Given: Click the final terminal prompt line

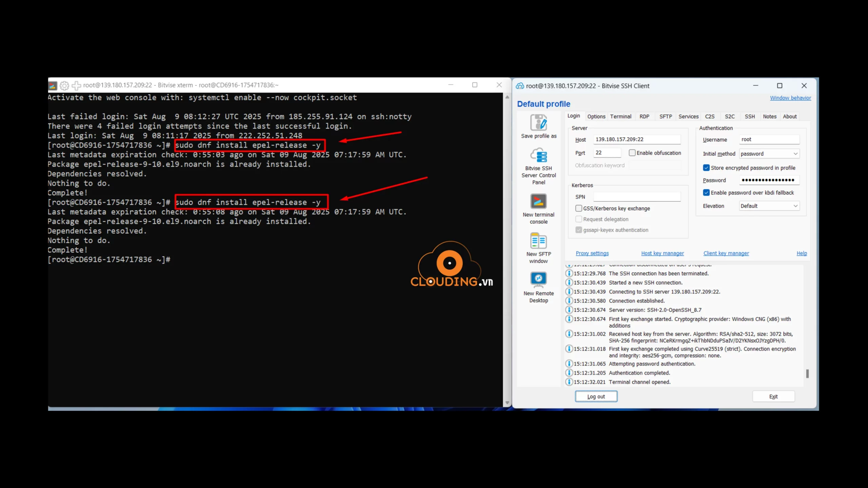Looking at the screenshot, I should point(109,260).
